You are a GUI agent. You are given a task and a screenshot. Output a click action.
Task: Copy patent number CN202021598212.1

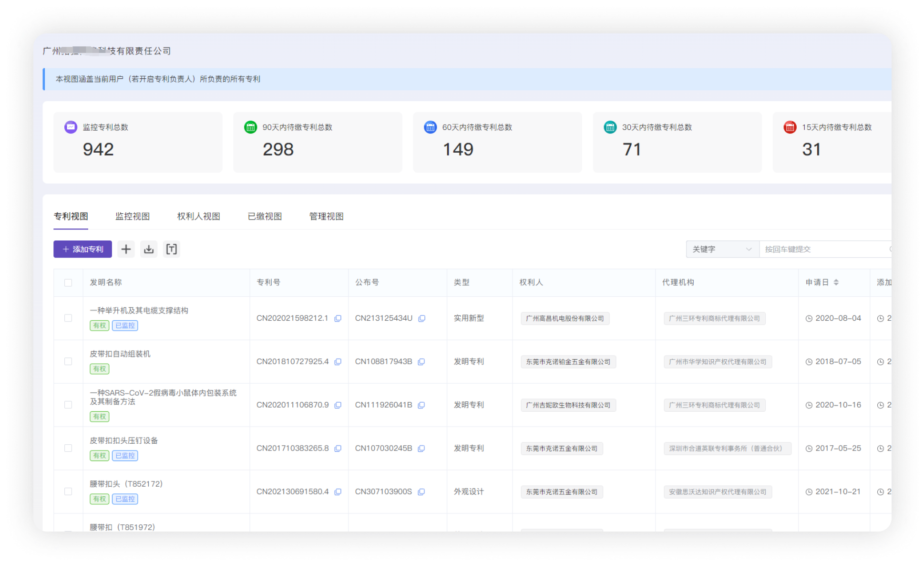tap(338, 318)
